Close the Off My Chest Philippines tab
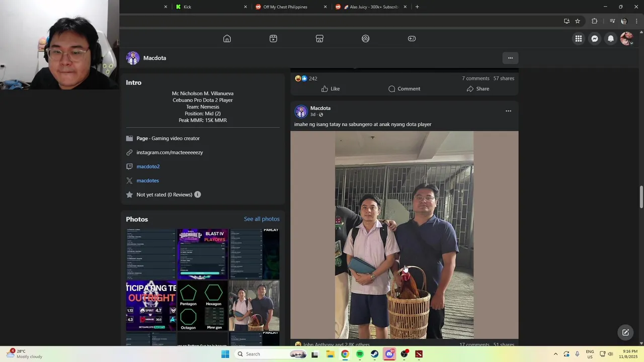Image resolution: width=644 pixels, height=362 pixels. (x=325, y=7)
